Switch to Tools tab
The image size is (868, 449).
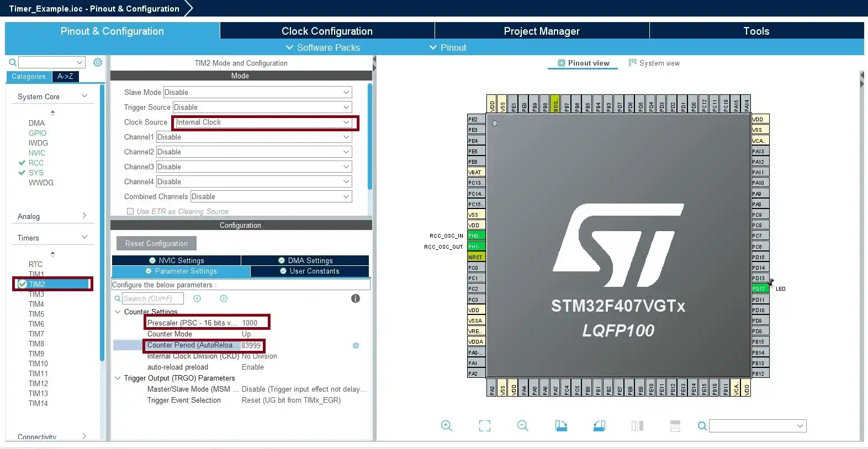pos(756,31)
